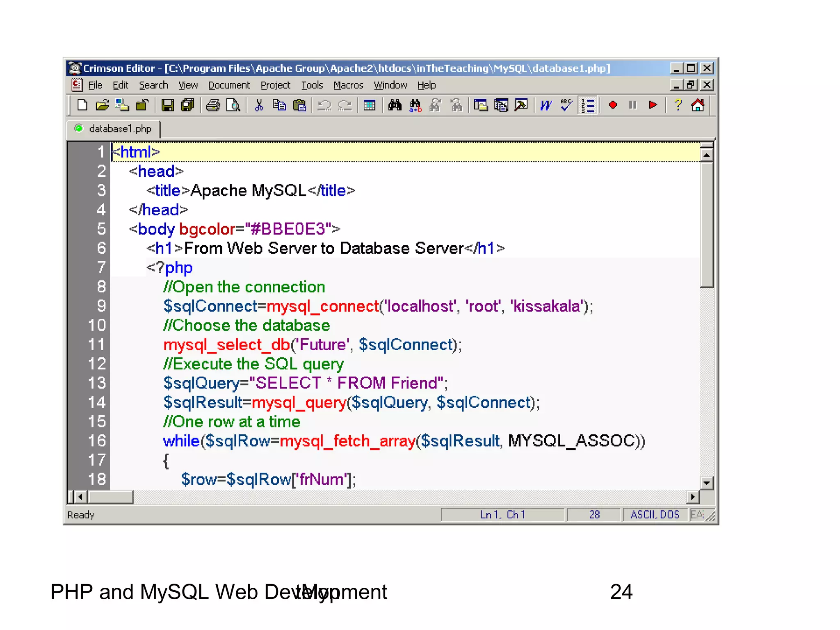Viewport: 840px width, 630px height.
Task: Minimize the inner document window
Action: pos(676,85)
